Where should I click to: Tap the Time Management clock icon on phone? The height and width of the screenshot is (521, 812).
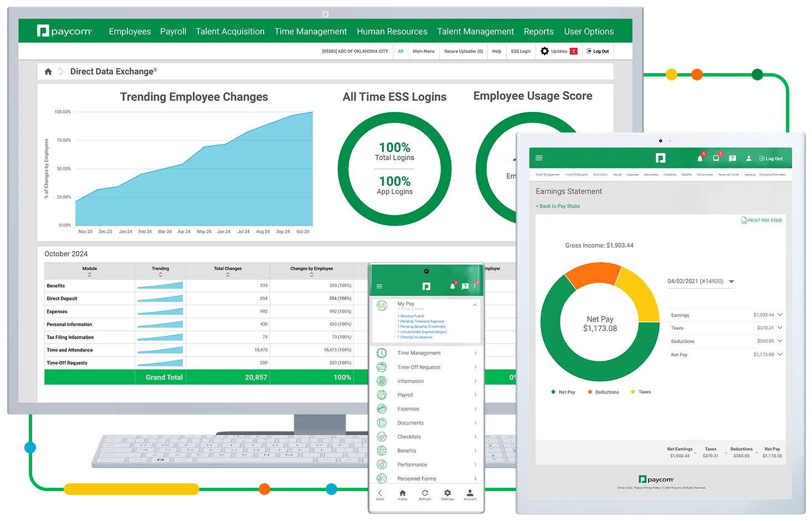tap(382, 353)
